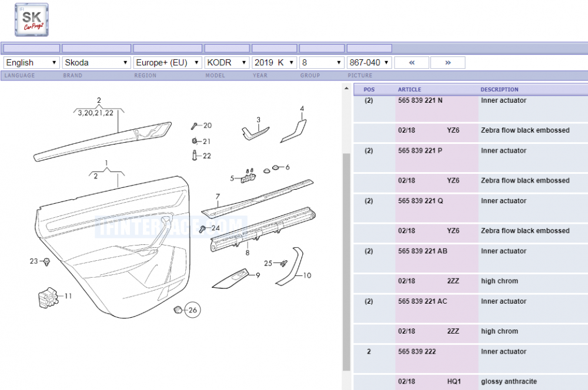588x390 pixels.
Task: Select the trim strip part 2 in diagram
Action: pos(102,142)
